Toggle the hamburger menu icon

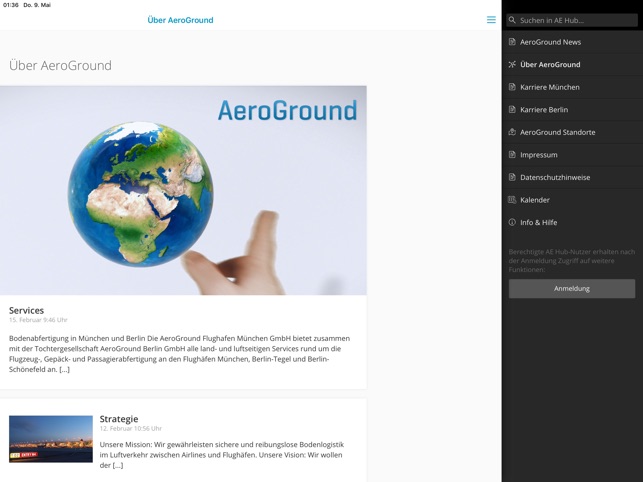tap(491, 20)
